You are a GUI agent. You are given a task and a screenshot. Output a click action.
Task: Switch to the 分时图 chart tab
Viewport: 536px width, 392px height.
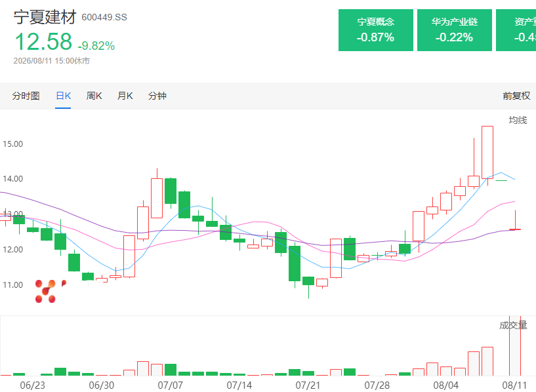click(x=26, y=96)
